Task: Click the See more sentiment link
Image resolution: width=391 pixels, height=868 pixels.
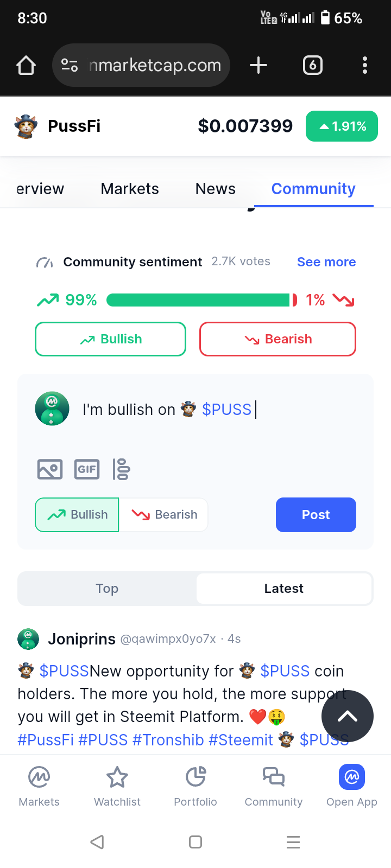Action: tap(326, 262)
